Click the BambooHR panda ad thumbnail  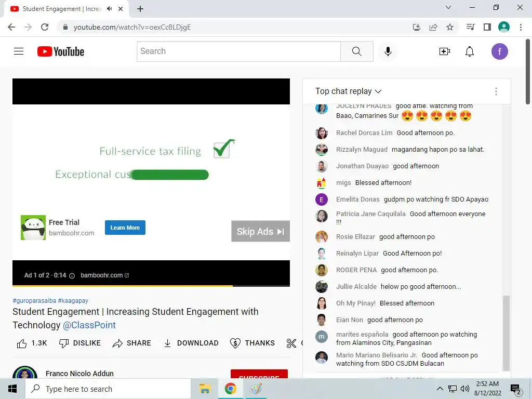(x=33, y=228)
